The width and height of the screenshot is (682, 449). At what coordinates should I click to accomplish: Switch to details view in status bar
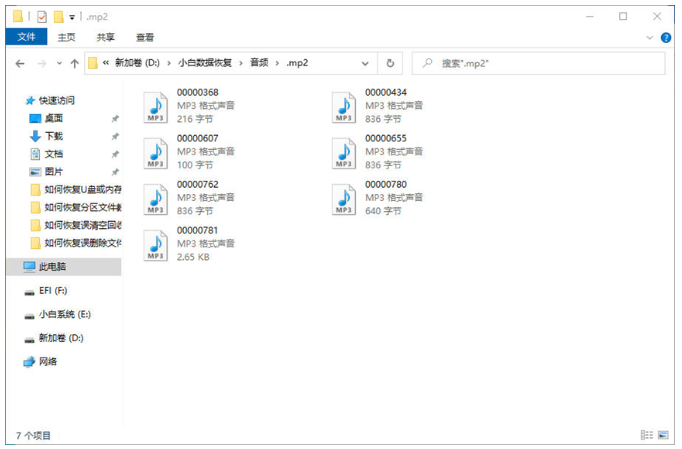646,435
